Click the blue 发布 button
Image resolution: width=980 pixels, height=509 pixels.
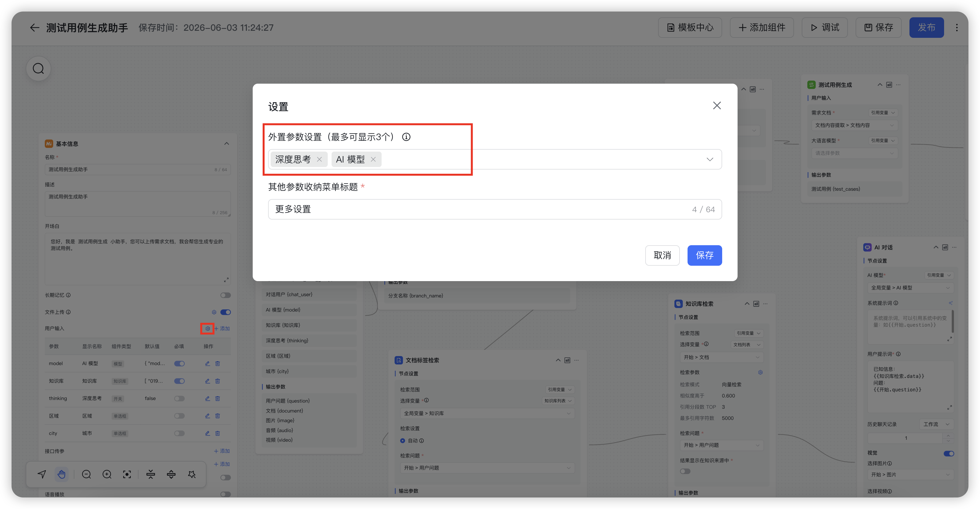[926, 27]
